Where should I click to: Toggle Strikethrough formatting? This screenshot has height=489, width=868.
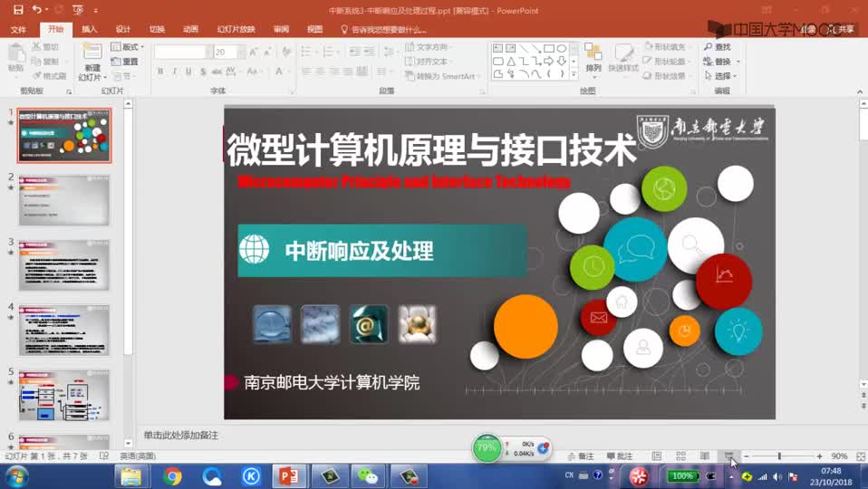pos(217,72)
